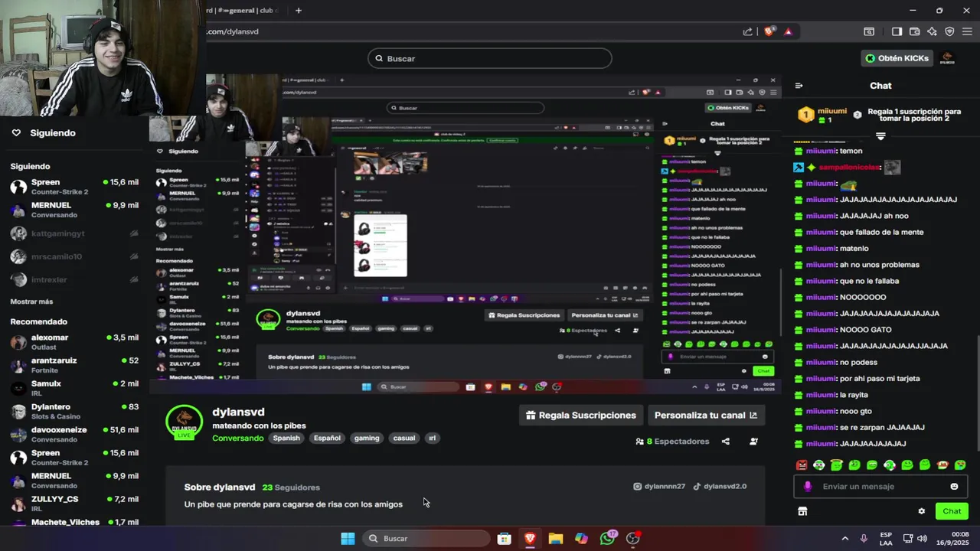980x551 pixels.
Task: Open recommended channel arantzaruiz
Action: coord(74,365)
